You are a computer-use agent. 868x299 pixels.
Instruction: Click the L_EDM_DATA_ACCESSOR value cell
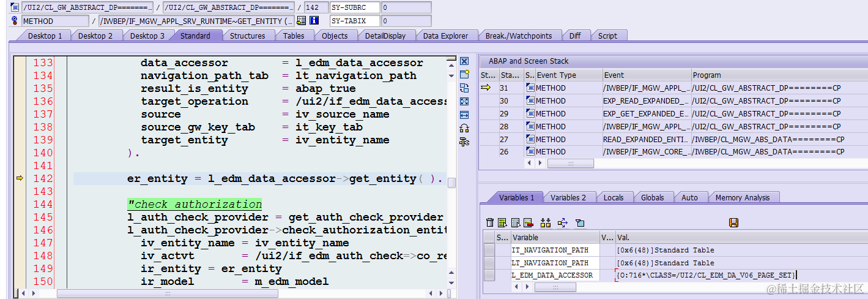(741, 276)
